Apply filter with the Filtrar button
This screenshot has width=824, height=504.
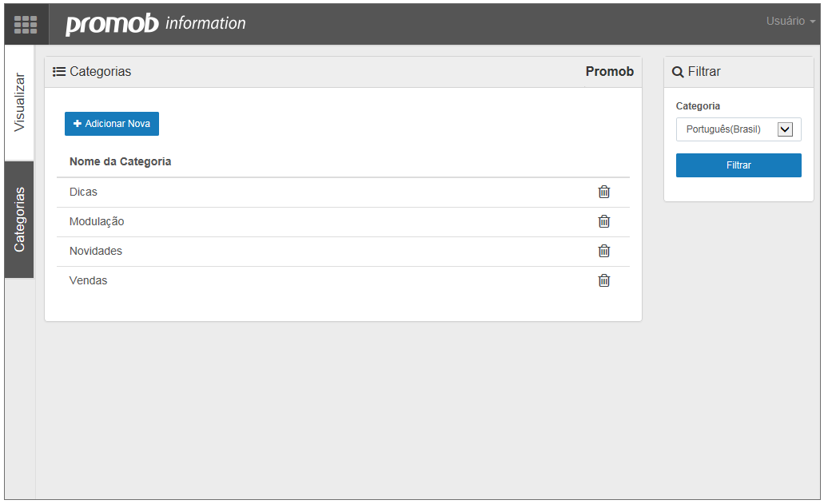point(738,165)
